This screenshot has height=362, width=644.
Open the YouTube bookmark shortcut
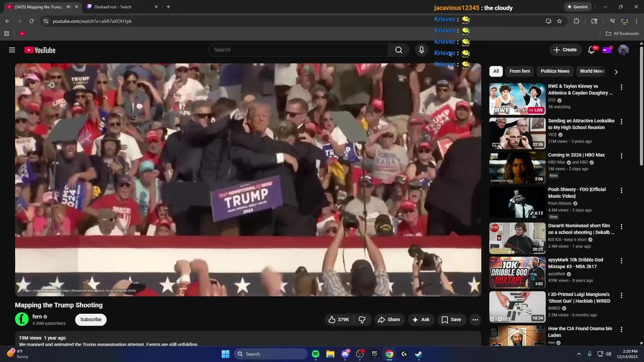tap(22, 34)
